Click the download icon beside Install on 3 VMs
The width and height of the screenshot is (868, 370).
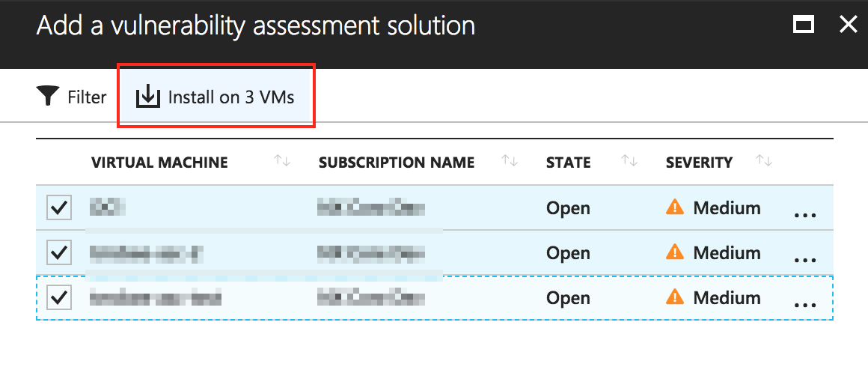coord(148,97)
